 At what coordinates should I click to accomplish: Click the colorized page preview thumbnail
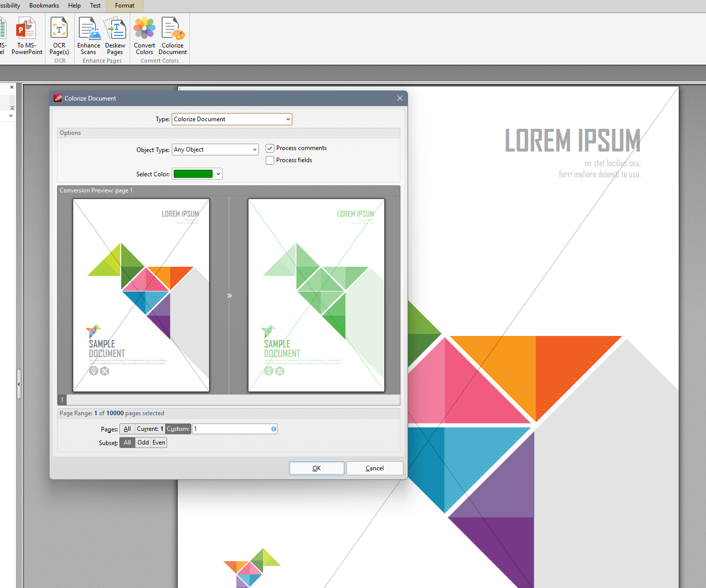point(316,295)
